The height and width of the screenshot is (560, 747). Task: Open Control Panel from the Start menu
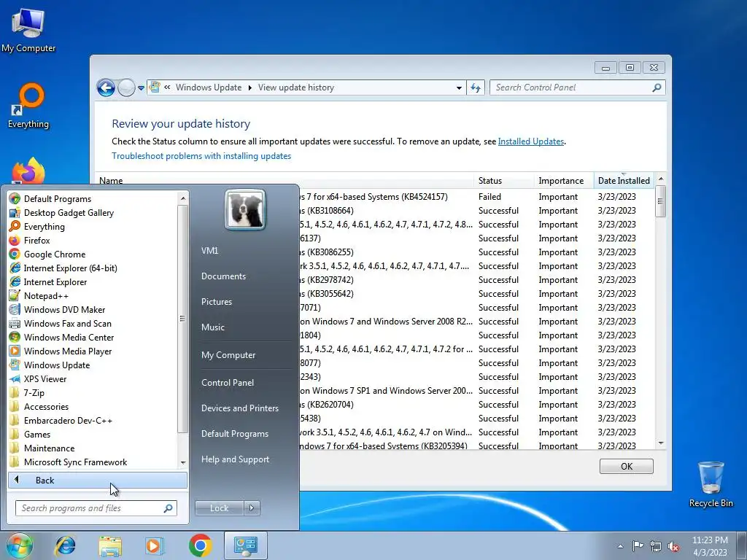click(228, 383)
